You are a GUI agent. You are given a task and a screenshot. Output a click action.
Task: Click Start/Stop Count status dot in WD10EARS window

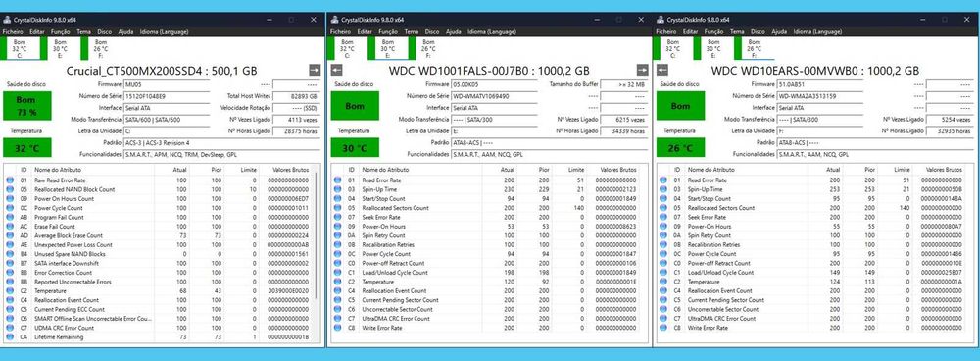pyautogui.click(x=663, y=199)
